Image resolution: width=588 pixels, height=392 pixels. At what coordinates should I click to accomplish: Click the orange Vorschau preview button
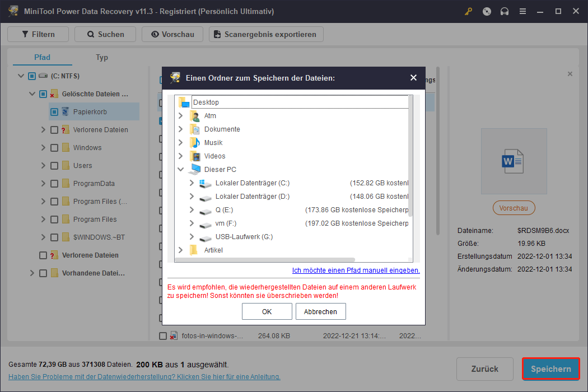(514, 208)
